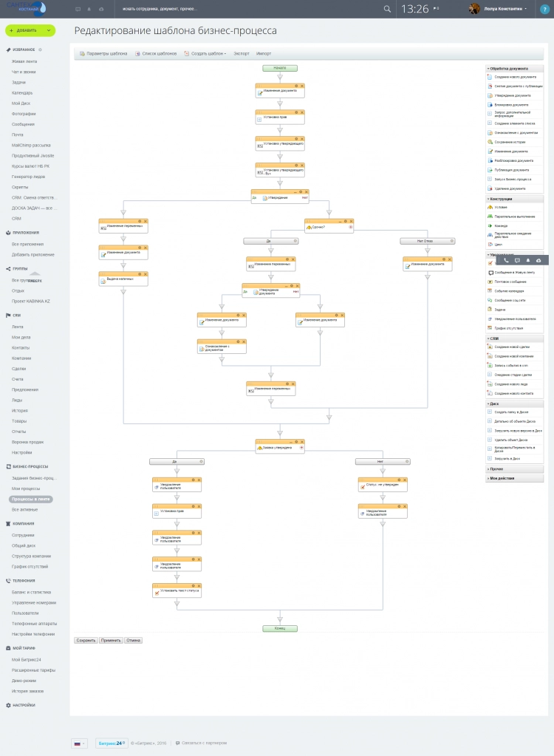Close the 'Выдача наличных' activity block
Viewport: 554px width, 756px height.
pyautogui.click(x=145, y=273)
